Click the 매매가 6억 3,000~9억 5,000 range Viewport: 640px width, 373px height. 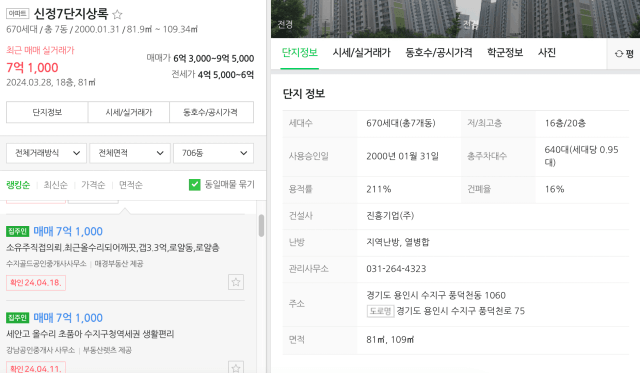coord(200,58)
